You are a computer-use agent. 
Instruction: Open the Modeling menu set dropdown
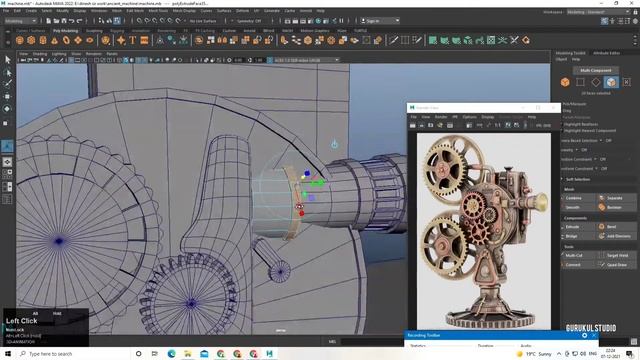20,21
